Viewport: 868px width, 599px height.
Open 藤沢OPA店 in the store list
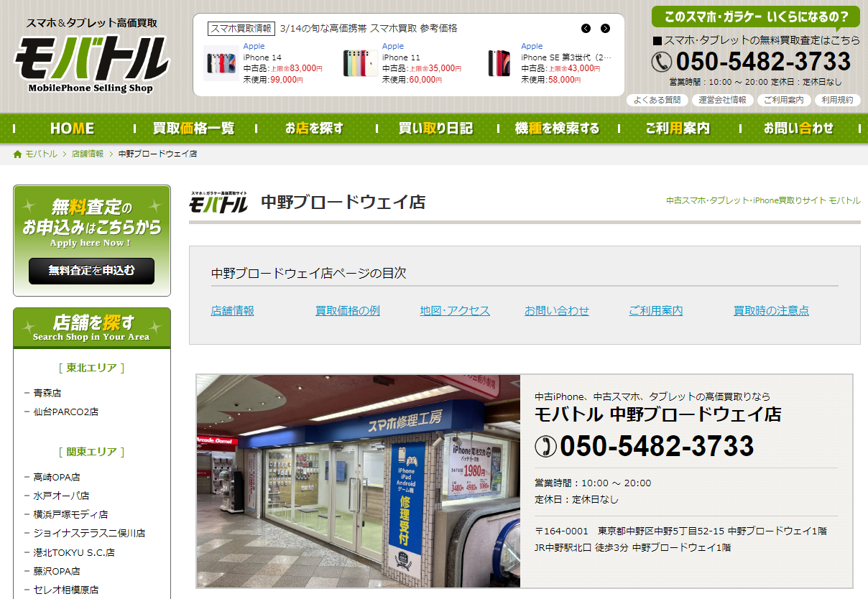57,572
